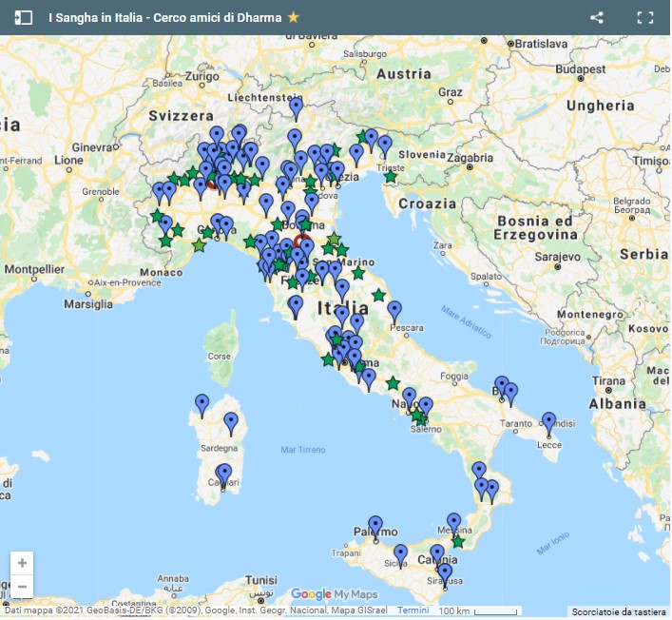Screen dimensions: 672x620
Task: Select the blue pin in northwest Sardegna
Action: [x=202, y=406]
